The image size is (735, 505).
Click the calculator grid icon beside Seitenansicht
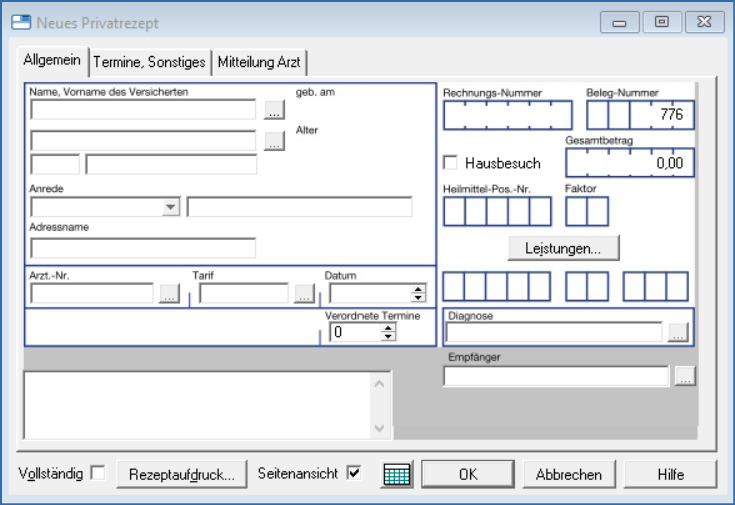(397, 475)
